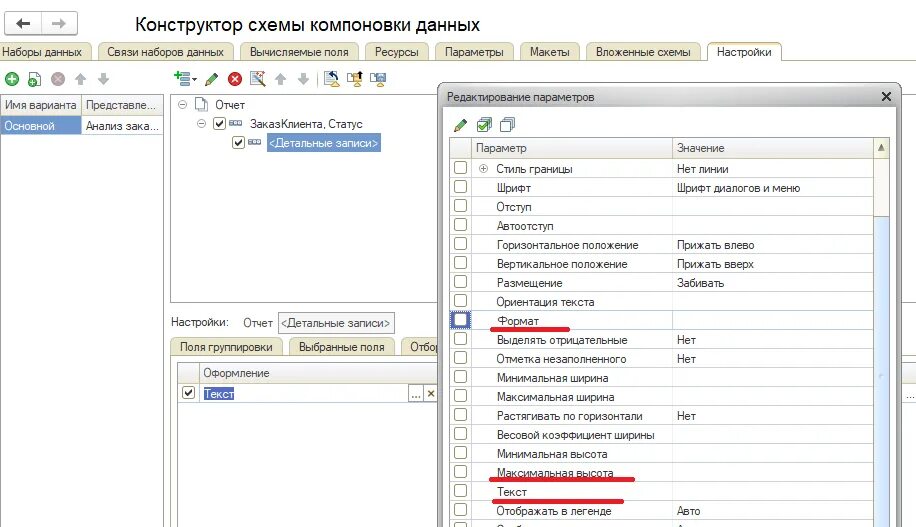Add a new settings variant (green plus)
Screen dimensions: 916x527
12,79
